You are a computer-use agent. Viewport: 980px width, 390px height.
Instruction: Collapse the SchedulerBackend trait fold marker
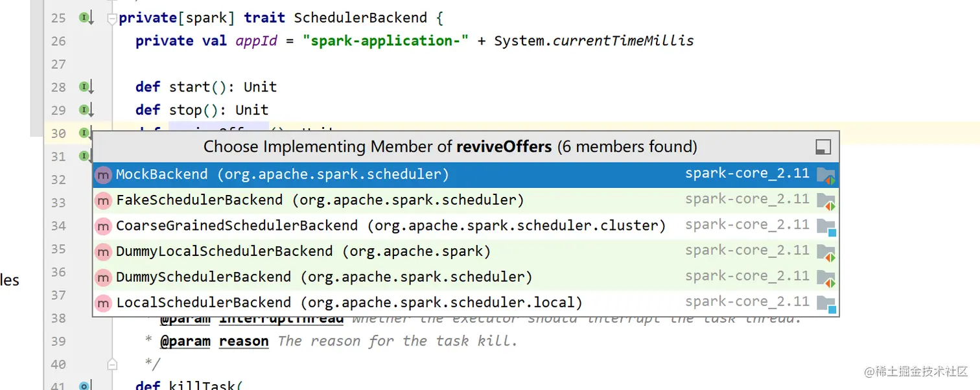[111, 19]
